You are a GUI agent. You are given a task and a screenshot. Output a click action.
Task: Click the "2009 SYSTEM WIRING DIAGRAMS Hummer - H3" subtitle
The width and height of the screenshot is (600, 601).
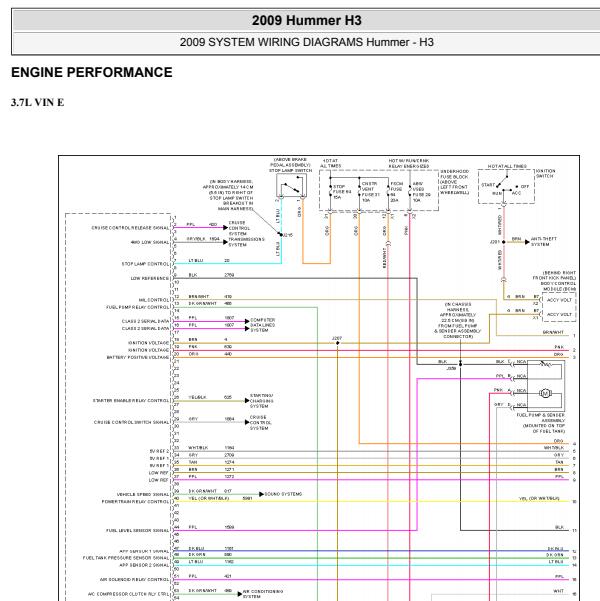pos(306,42)
